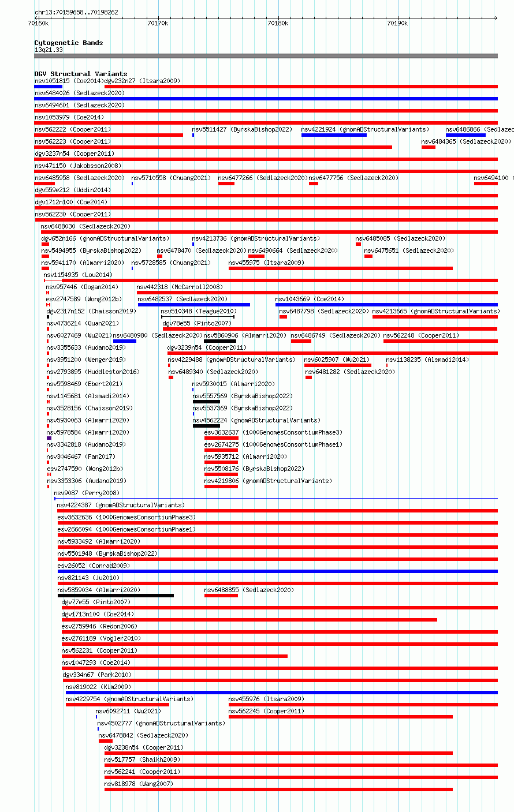This screenshot has width=514, height=812.
Task: Select variant nsv6484026 (Sedlazeck2020)
Action: [x=80, y=93]
